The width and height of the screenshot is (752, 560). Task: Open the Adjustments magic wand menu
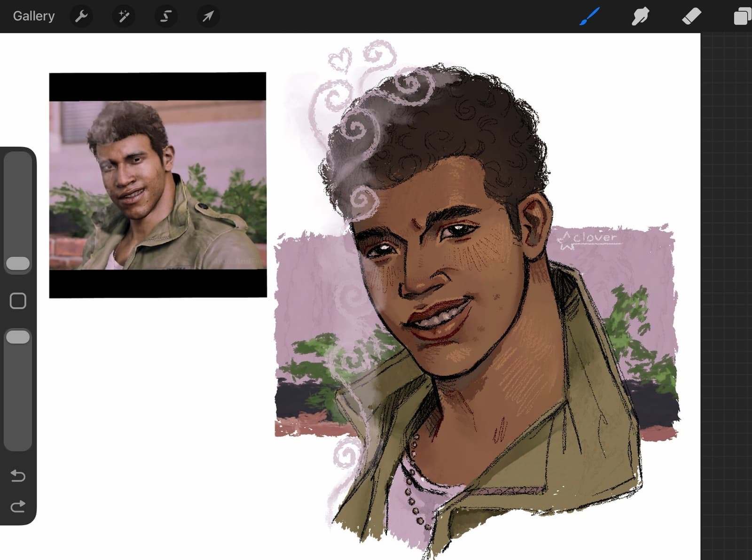[124, 16]
